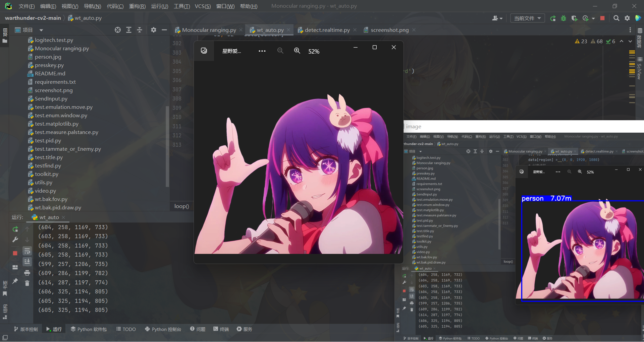Open the Python 控制台 panel
Screen dimensions: 644x342
point(163,329)
